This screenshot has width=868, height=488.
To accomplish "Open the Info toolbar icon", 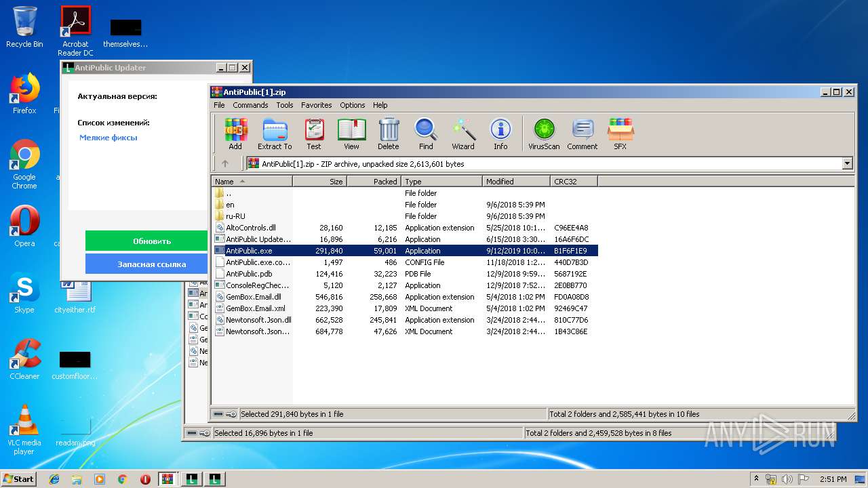I will (x=500, y=134).
